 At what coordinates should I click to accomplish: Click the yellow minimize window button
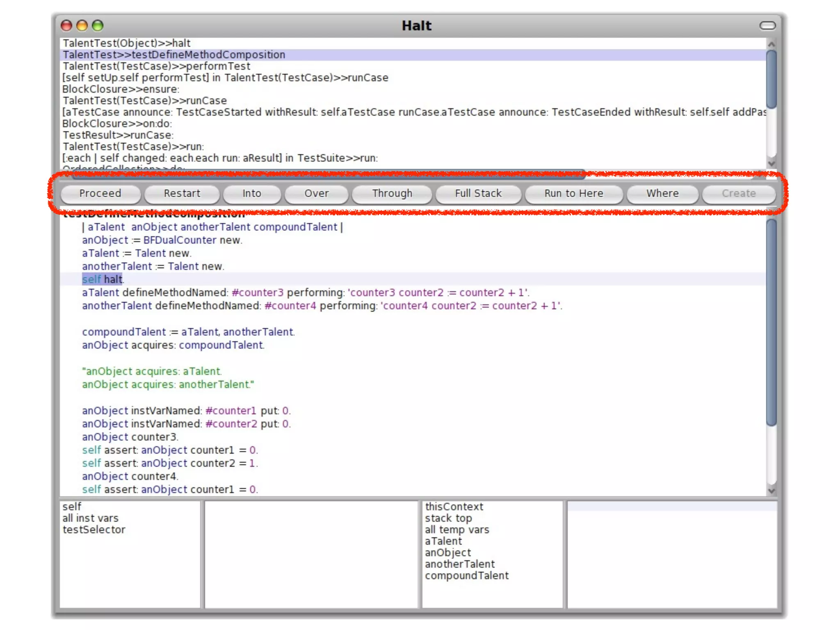point(82,26)
